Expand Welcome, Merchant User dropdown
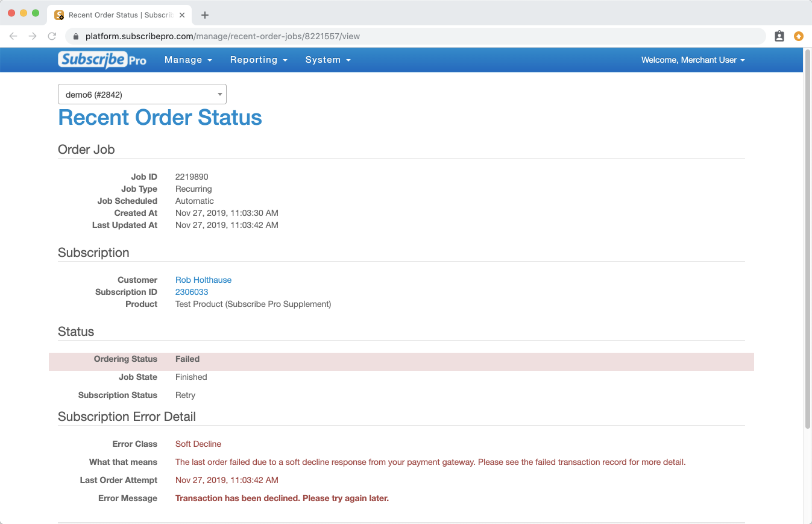The height and width of the screenshot is (524, 812). (x=693, y=60)
